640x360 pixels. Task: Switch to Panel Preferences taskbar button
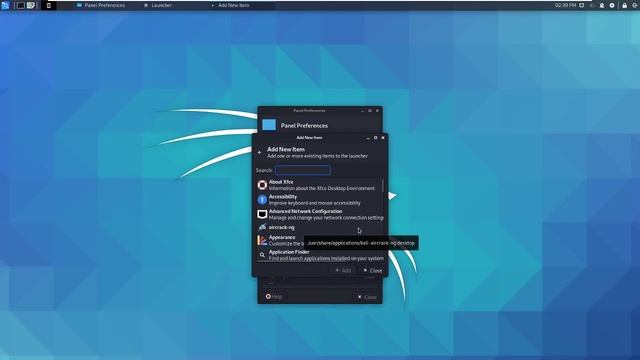click(x=101, y=5)
